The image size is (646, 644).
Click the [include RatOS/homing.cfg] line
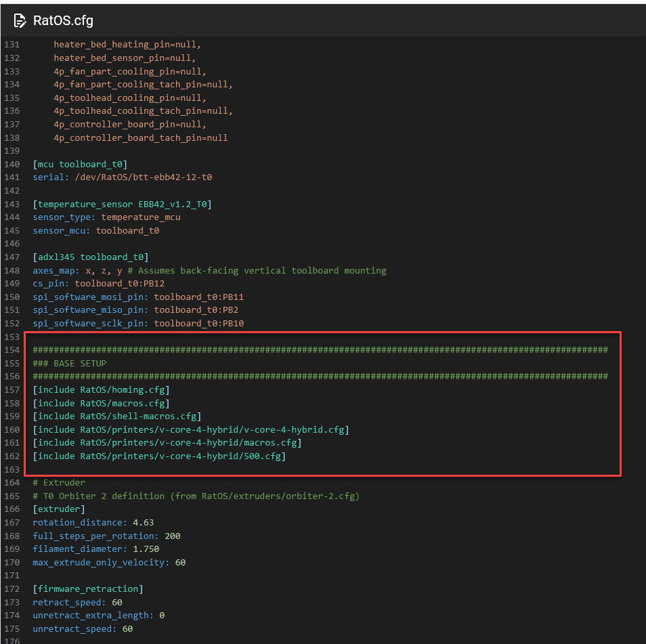(101, 390)
